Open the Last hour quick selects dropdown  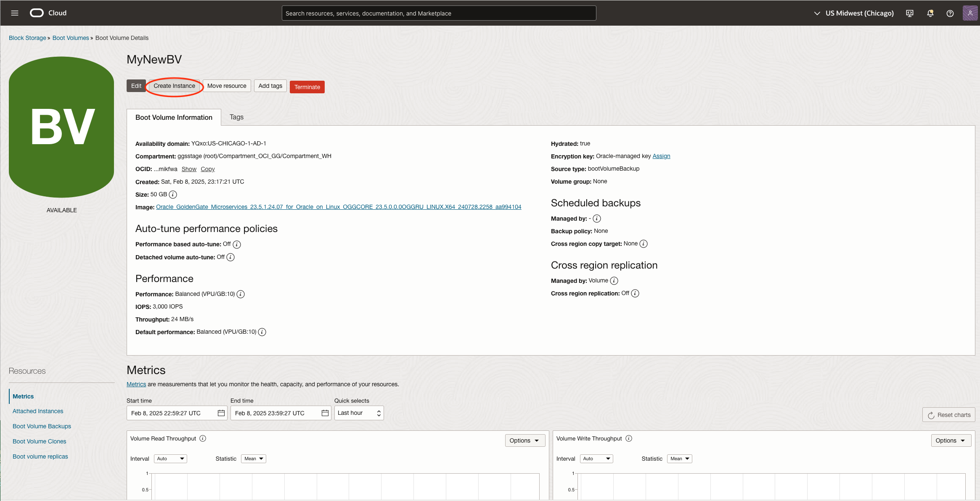[359, 413]
